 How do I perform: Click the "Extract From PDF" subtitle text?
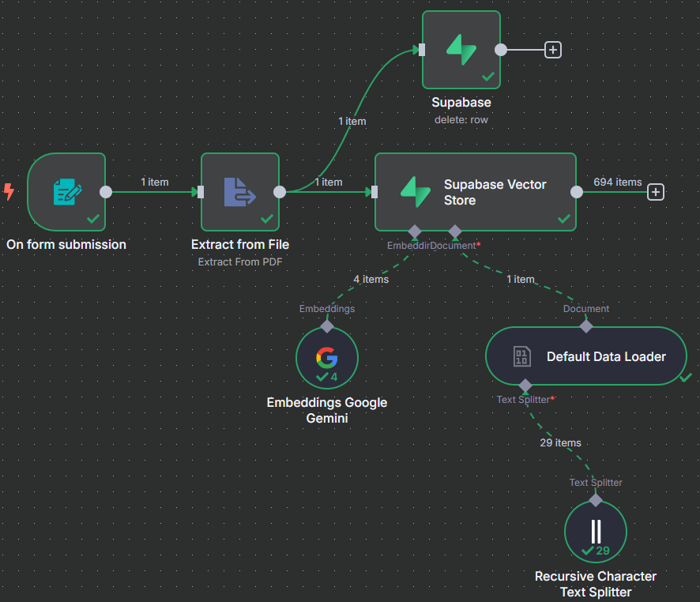pyautogui.click(x=240, y=262)
